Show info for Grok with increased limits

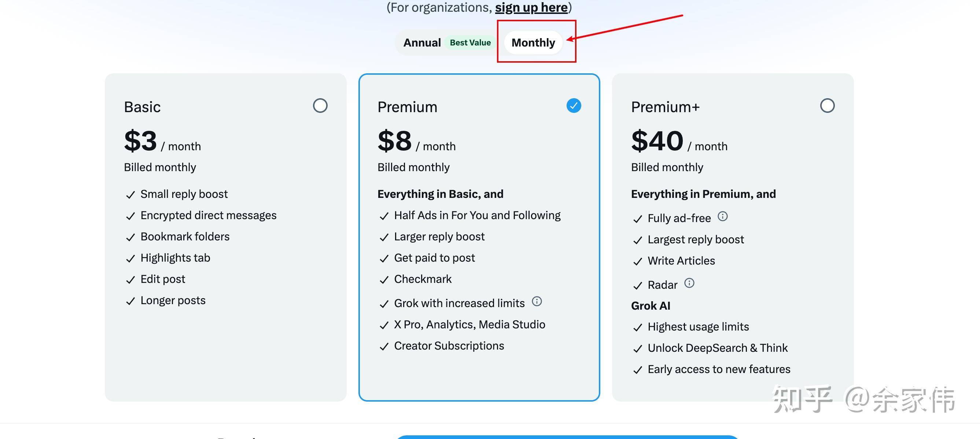pos(537,301)
